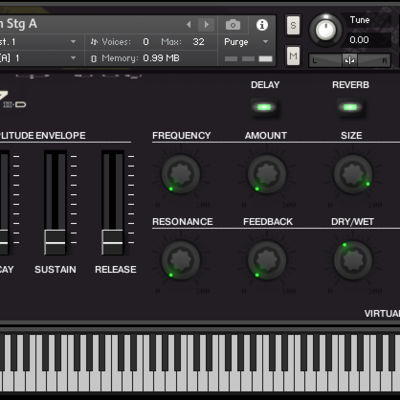The image size is (400, 400).
Task: Click the delay Amount knob
Action: [267, 174]
